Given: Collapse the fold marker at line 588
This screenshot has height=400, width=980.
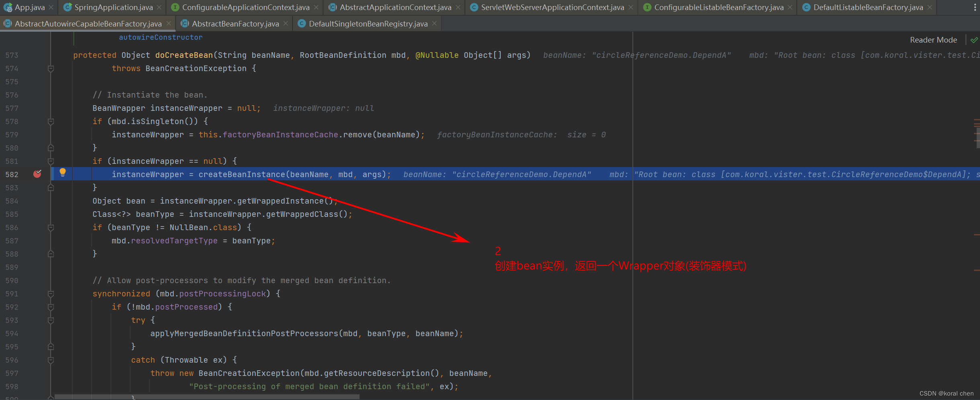Looking at the screenshot, I should coord(51,254).
